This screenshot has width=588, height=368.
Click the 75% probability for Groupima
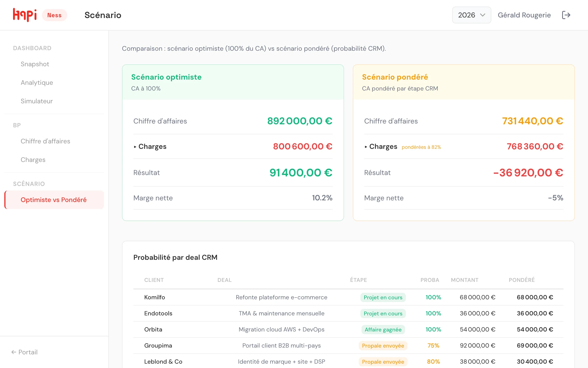(433, 346)
